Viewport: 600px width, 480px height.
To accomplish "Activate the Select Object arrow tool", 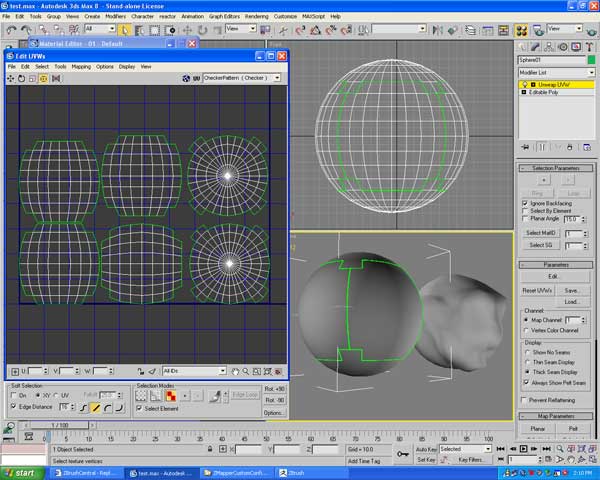I will pos(125,30).
